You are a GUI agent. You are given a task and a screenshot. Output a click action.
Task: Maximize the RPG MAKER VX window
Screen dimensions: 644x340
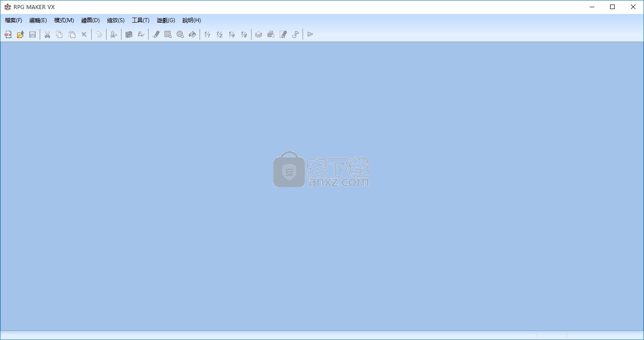[612, 7]
